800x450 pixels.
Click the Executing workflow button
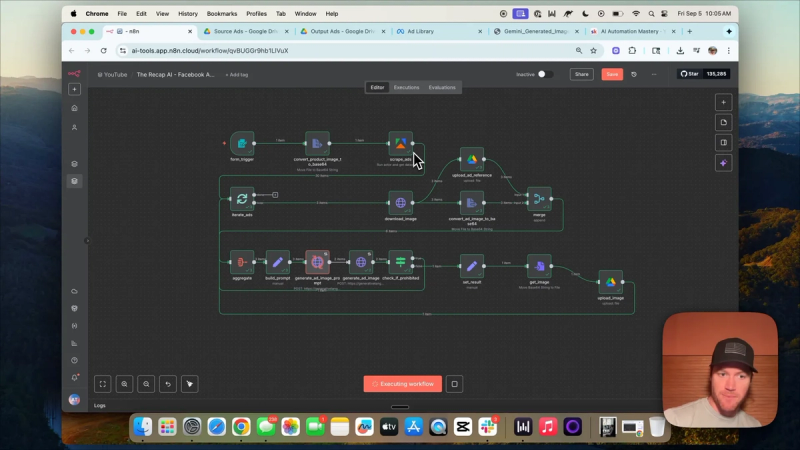(403, 384)
